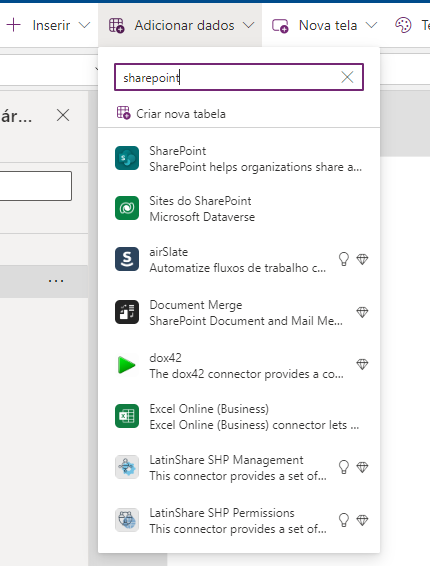Select the Excel Online (Business) icon
430x566 pixels.
127,416
